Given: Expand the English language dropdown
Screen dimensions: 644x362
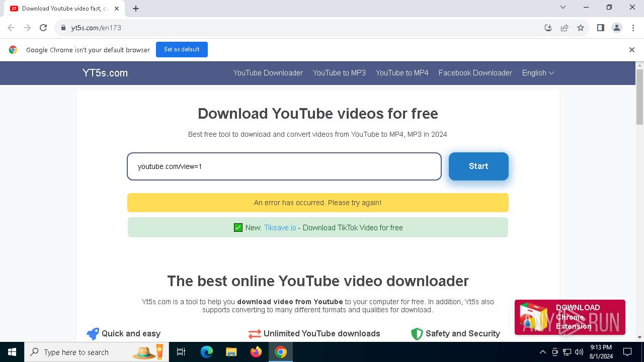Looking at the screenshot, I should (x=538, y=73).
